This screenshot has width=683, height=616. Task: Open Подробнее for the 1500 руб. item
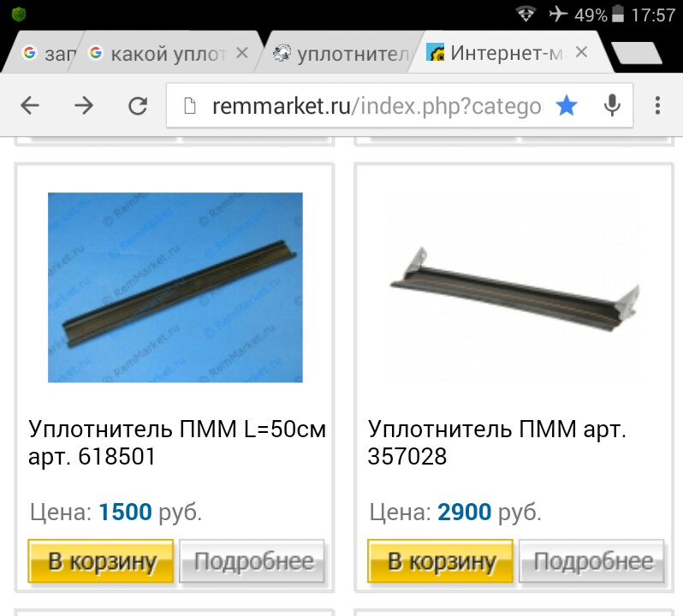coord(252,561)
